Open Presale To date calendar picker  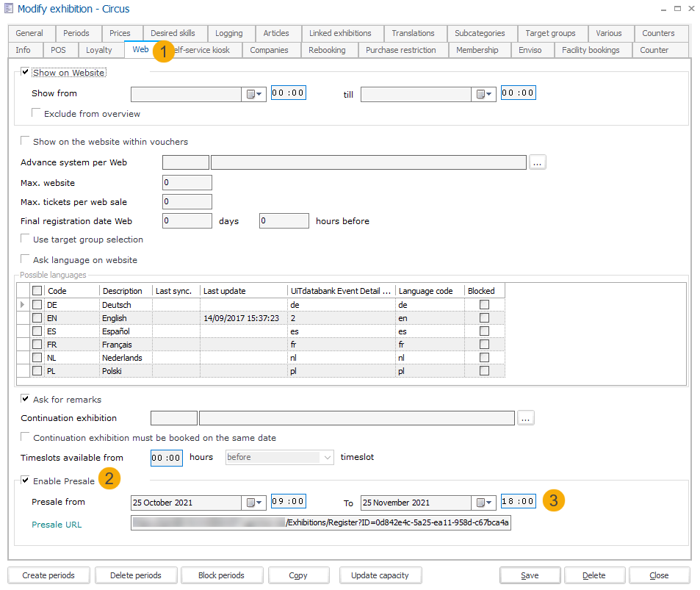click(x=484, y=503)
